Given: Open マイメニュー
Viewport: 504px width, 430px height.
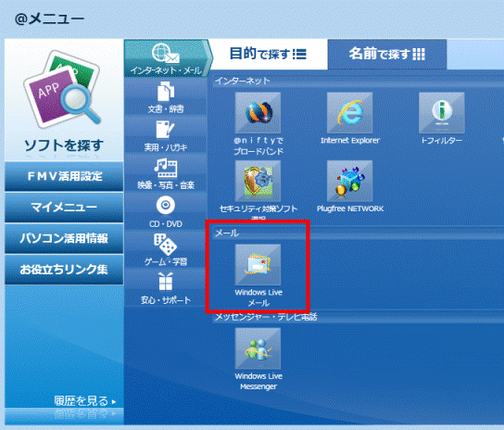Looking at the screenshot, I should (x=64, y=207).
